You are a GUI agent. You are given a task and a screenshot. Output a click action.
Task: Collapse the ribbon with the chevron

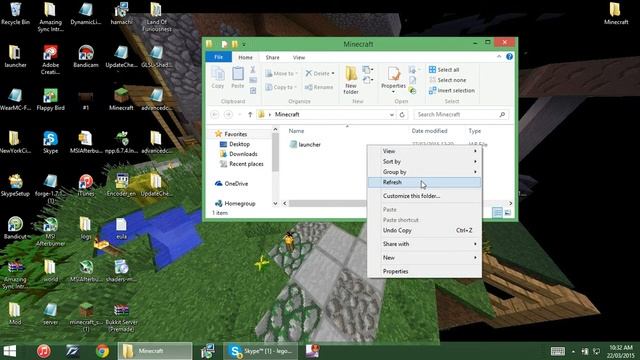(x=499, y=57)
